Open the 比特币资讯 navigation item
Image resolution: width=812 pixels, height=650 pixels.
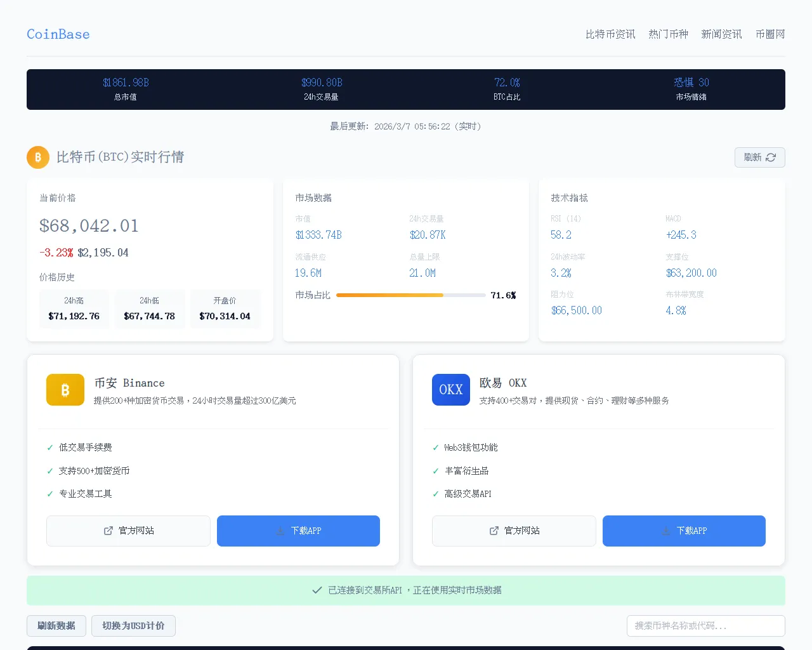610,34
